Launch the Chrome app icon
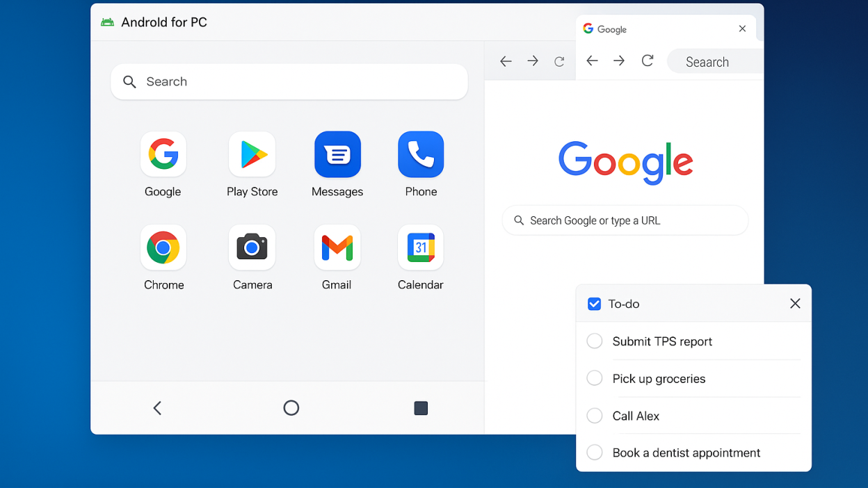 (163, 247)
